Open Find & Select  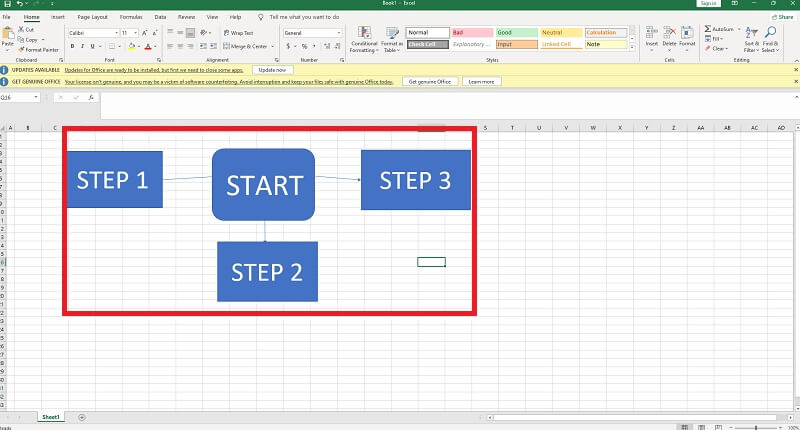[770, 40]
